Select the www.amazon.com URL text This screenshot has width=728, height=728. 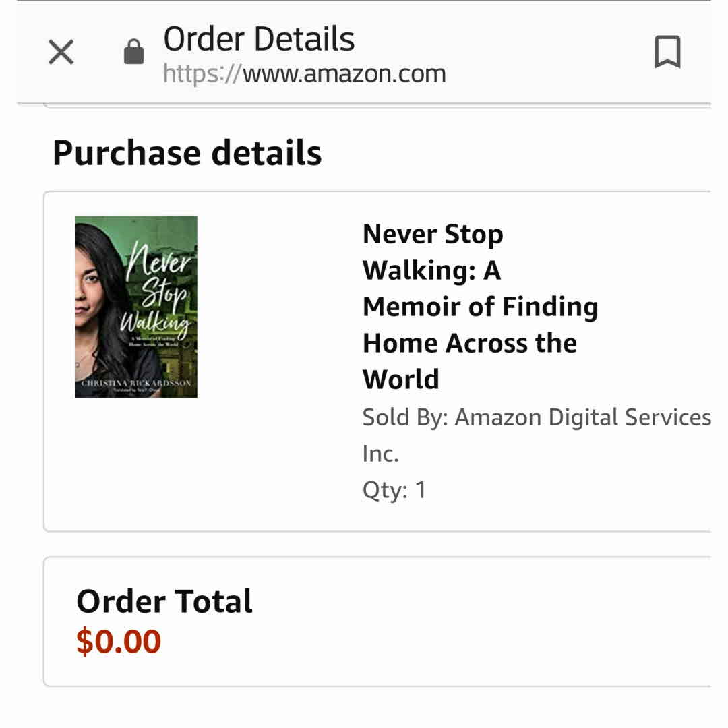point(344,73)
